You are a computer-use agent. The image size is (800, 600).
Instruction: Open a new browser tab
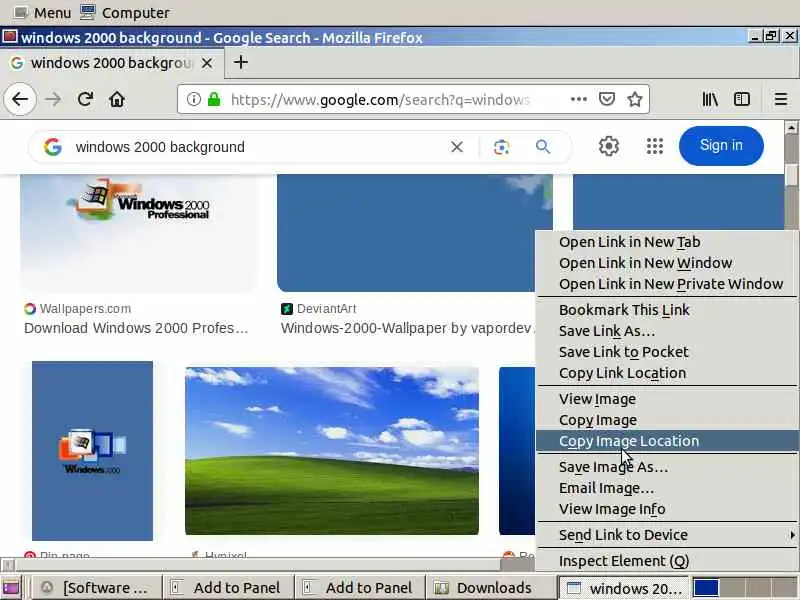(x=241, y=62)
